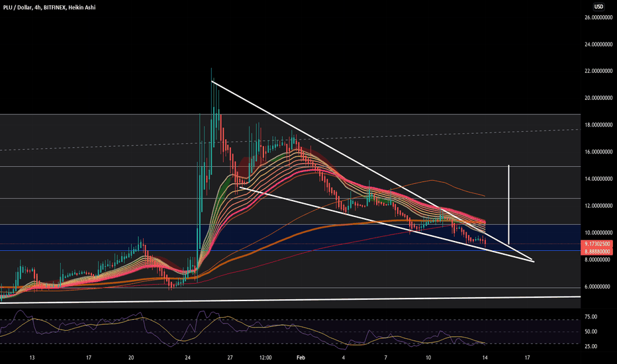The image size is (617, 364).
Task: Click the Feb label on time axis
Action: [301, 357]
